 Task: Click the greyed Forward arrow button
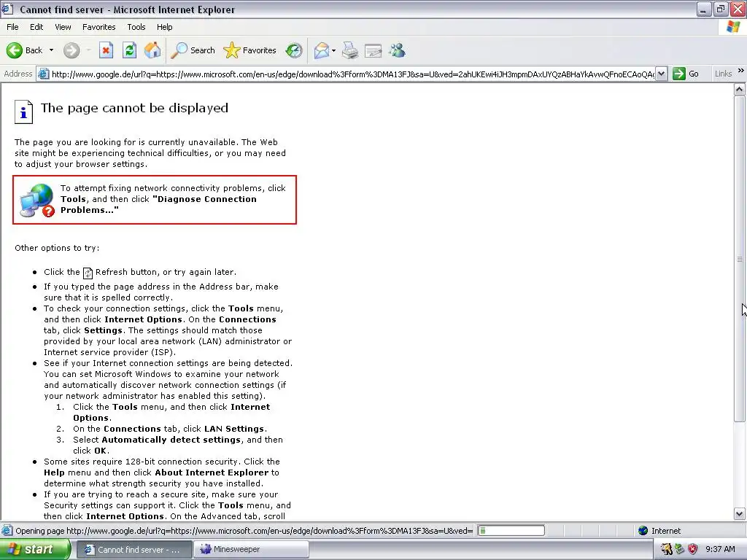(71, 50)
